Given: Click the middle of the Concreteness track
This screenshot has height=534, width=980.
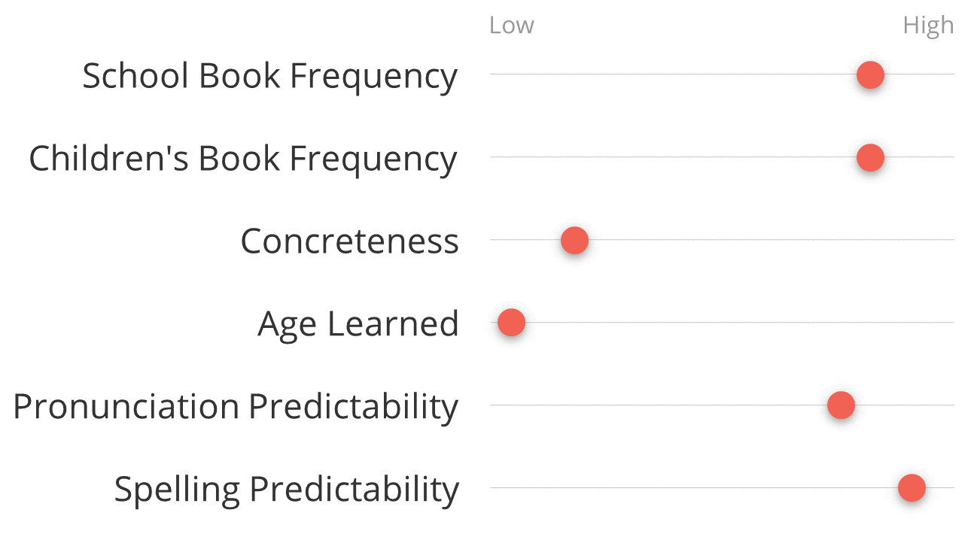Looking at the screenshot, I should pyautogui.click(x=722, y=240).
